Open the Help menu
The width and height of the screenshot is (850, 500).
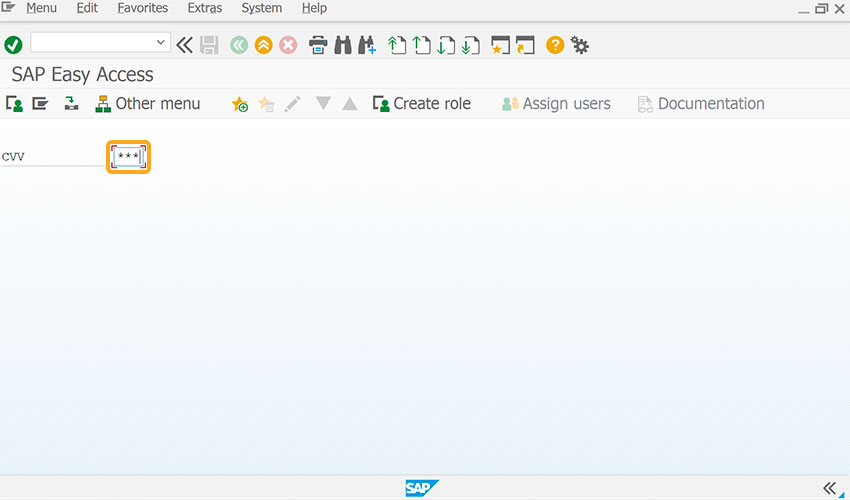point(314,8)
